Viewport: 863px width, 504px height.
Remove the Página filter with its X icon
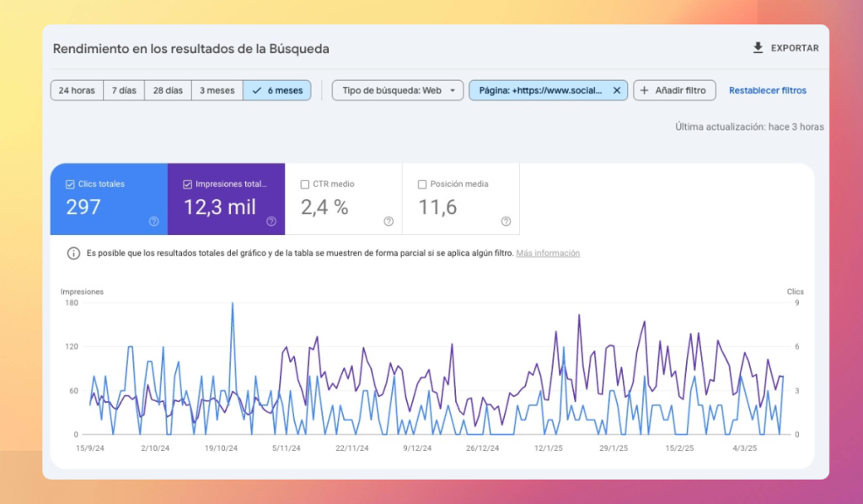pyautogui.click(x=616, y=90)
